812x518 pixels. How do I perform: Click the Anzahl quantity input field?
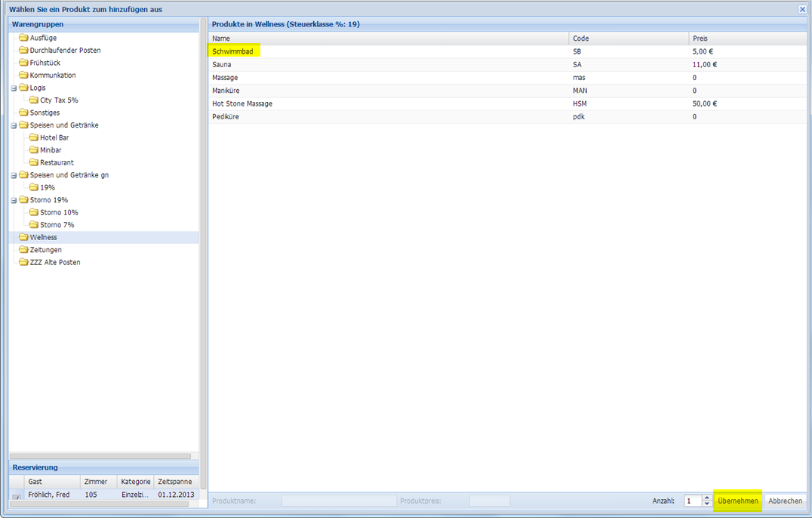[x=692, y=501]
